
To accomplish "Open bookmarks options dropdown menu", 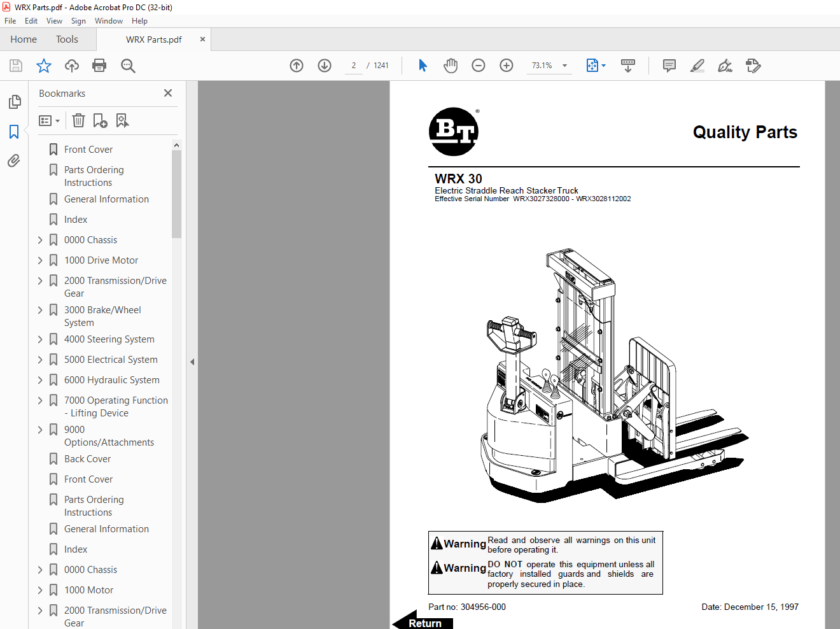I will pyautogui.click(x=49, y=120).
